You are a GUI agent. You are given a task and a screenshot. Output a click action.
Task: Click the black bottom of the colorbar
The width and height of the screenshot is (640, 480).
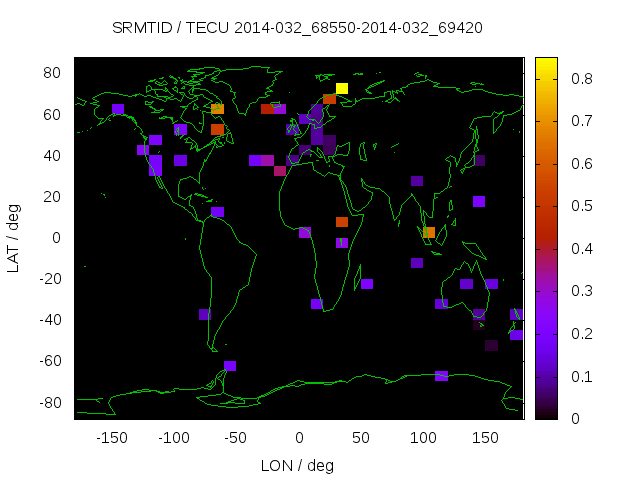pos(546,411)
